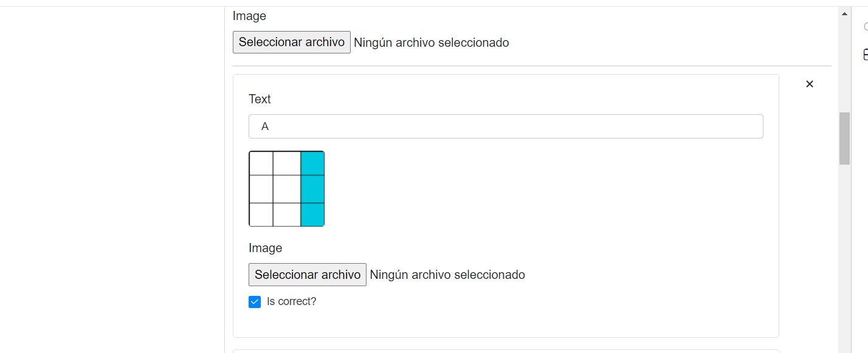Click the "Is correct?" label text
This screenshot has height=353, width=868.
point(291,301)
